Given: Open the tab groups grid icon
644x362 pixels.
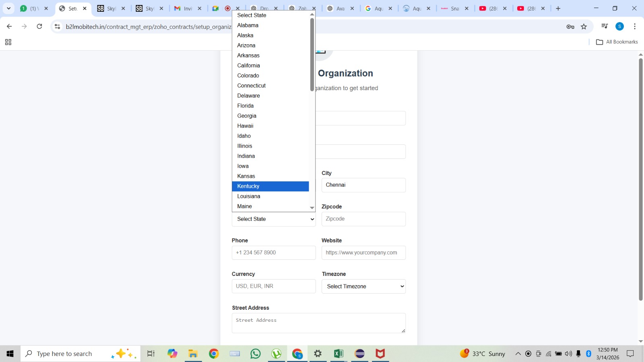Looking at the screenshot, I should click(8, 42).
